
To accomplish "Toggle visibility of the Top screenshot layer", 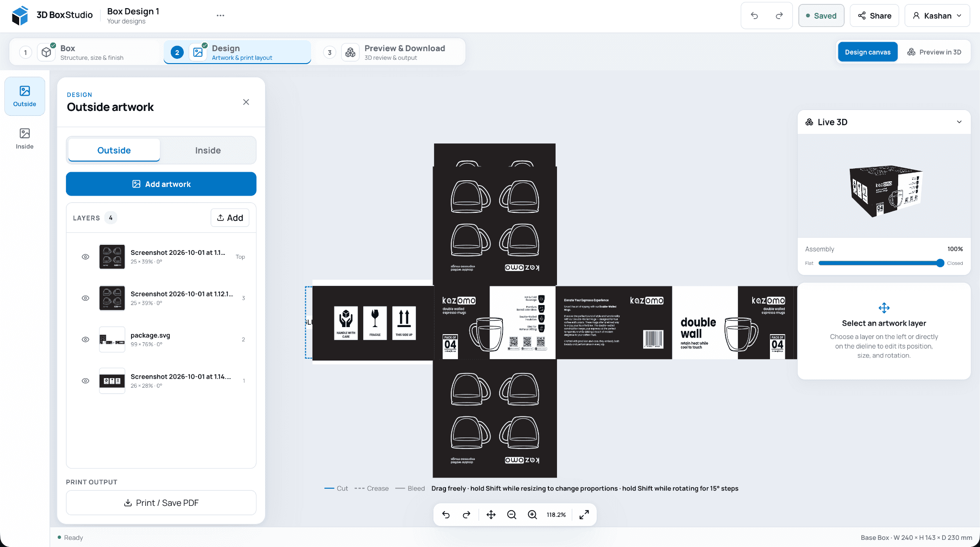I will [x=85, y=257].
